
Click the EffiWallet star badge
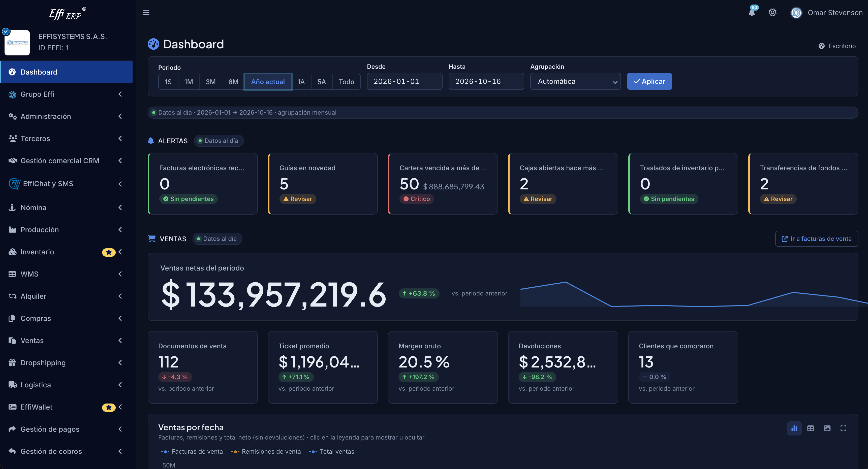point(108,407)
